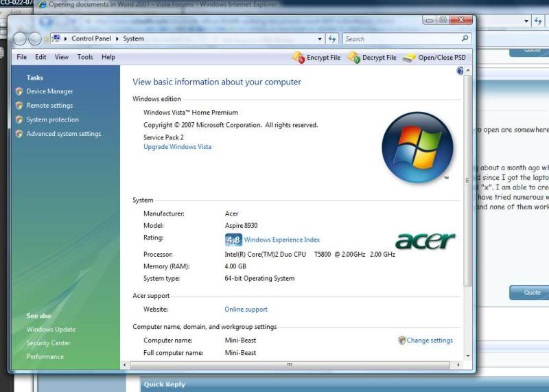This screenshot has width=549, height=392.
Task: Click the Refresh button next to address bar
Action: (332, 38)
